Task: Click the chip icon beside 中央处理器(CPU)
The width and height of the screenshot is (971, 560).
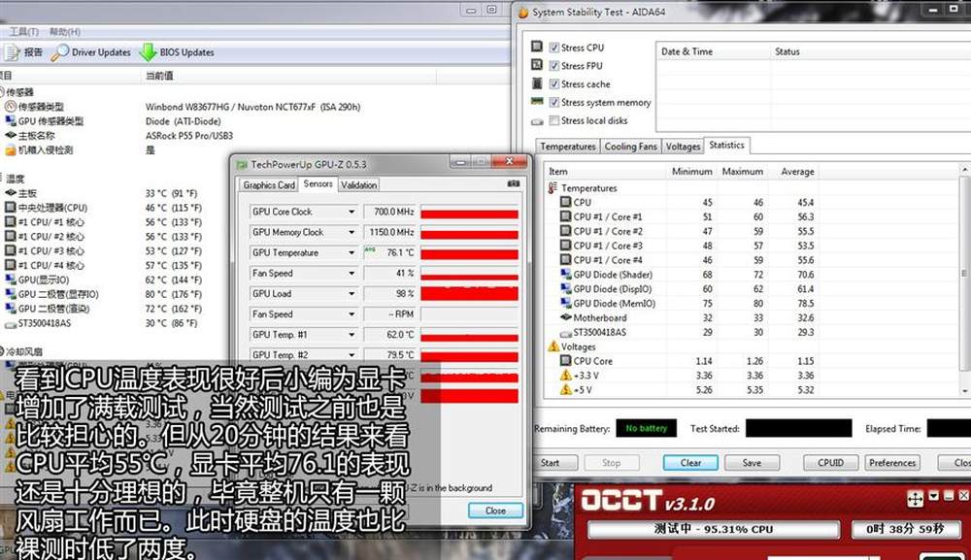Action: (x=11, y=208)
